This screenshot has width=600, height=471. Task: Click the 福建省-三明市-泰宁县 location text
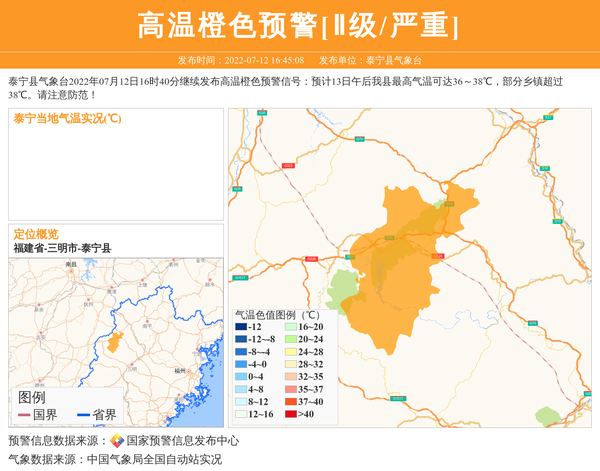click(x=62, y=248)
